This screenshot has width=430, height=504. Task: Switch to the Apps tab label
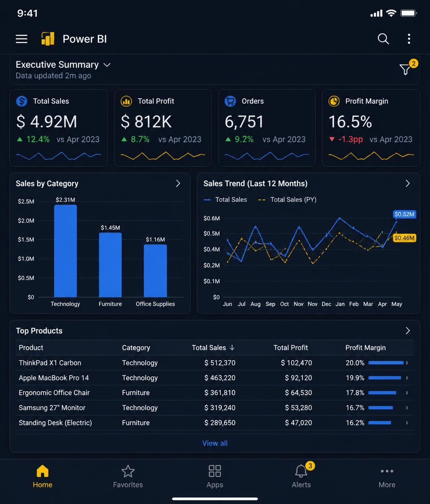pos(215,485)
